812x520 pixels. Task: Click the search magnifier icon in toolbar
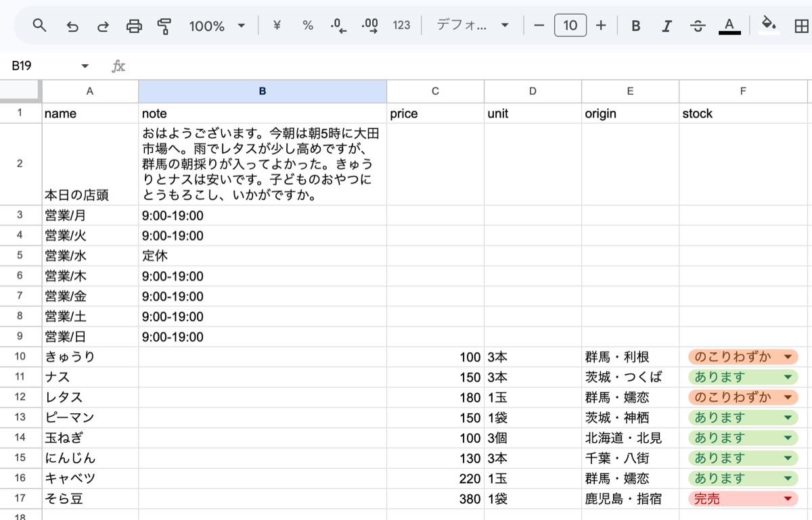pos(40,26)
